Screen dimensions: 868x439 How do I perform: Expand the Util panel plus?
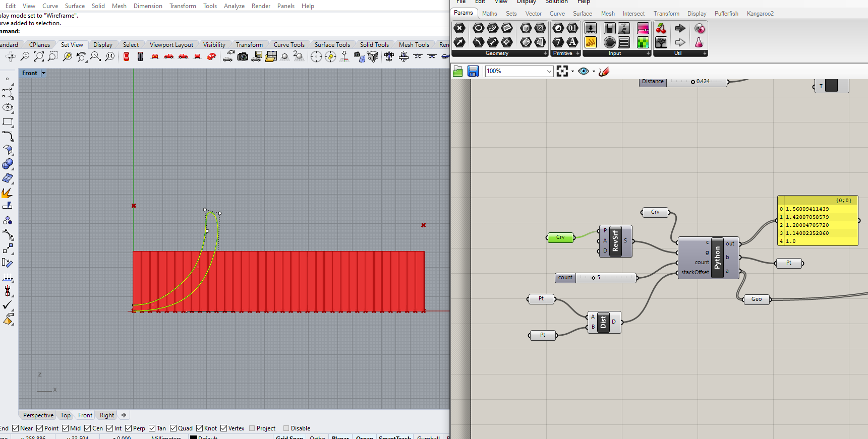click(x=705, y=53)
